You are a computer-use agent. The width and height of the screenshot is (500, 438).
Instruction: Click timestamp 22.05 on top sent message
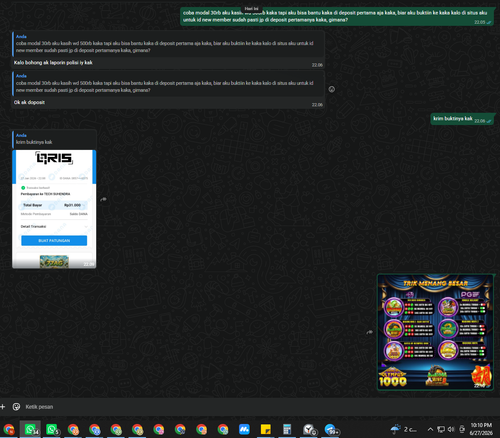[x=480, y=22]
